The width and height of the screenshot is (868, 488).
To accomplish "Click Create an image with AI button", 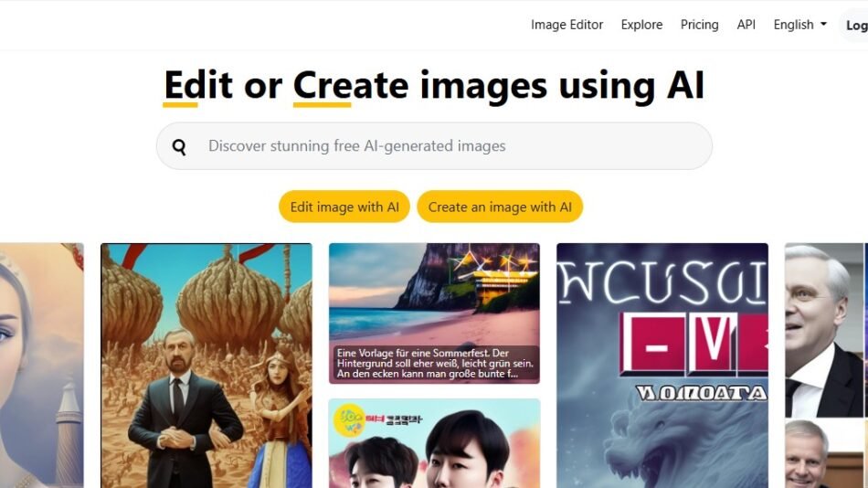I will coord(500,207).
